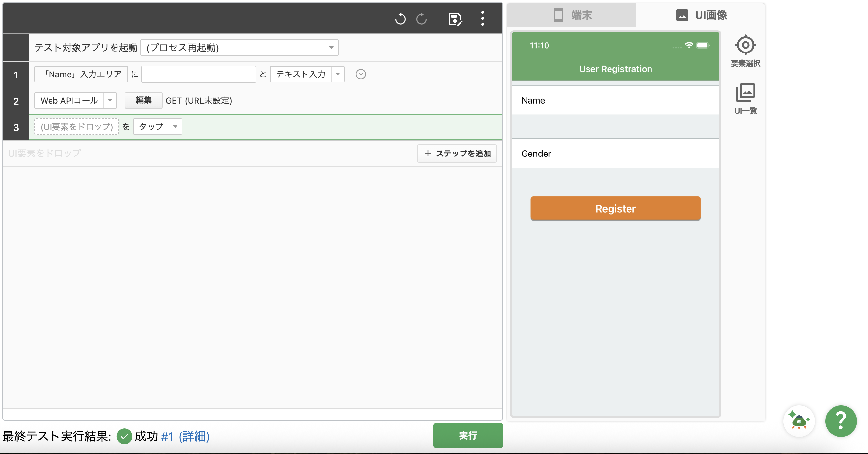Open the テキスト入力 action dropdown in step 1

pyautogui.click(x=338, y=74)
